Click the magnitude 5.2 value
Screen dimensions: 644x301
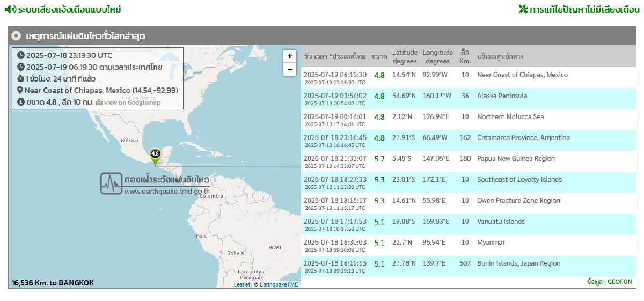(379, 159)
